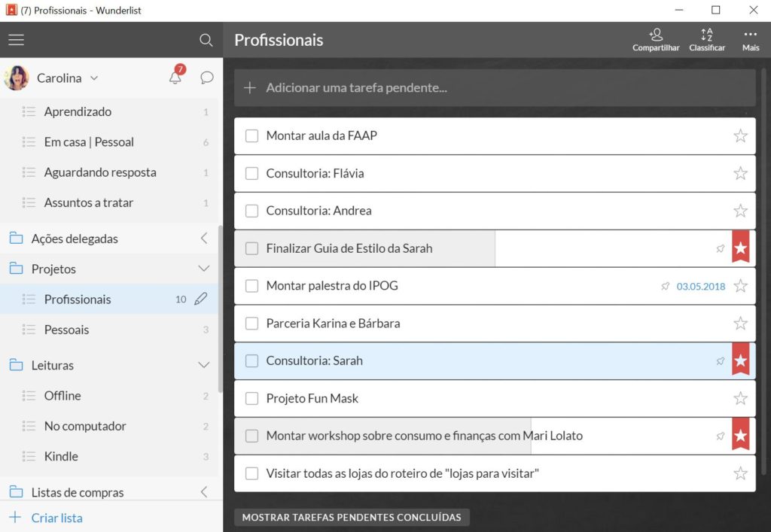The image size is (771, 532).
Task: Mark Consultoria: Flávia as completed
Action: point(252,173)
